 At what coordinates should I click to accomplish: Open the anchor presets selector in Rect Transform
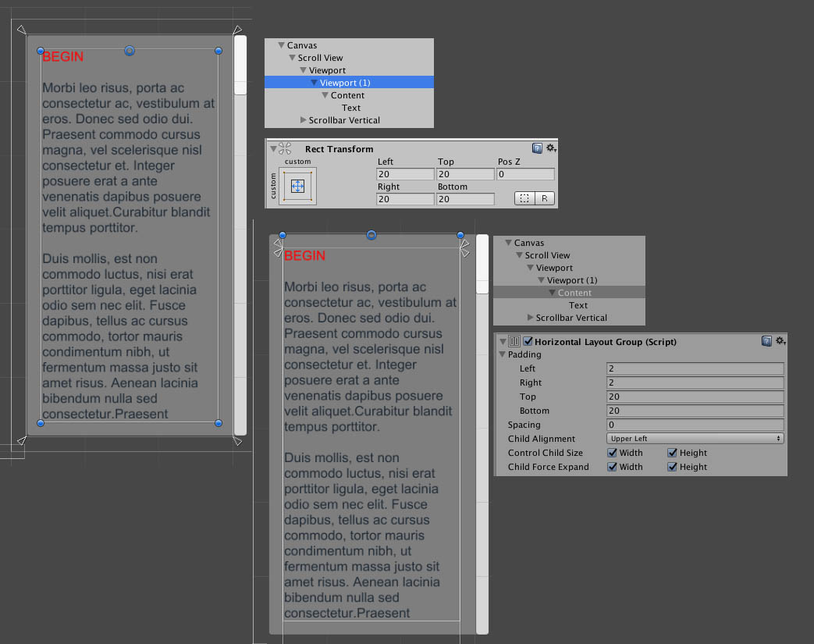(x=297, y=186)
